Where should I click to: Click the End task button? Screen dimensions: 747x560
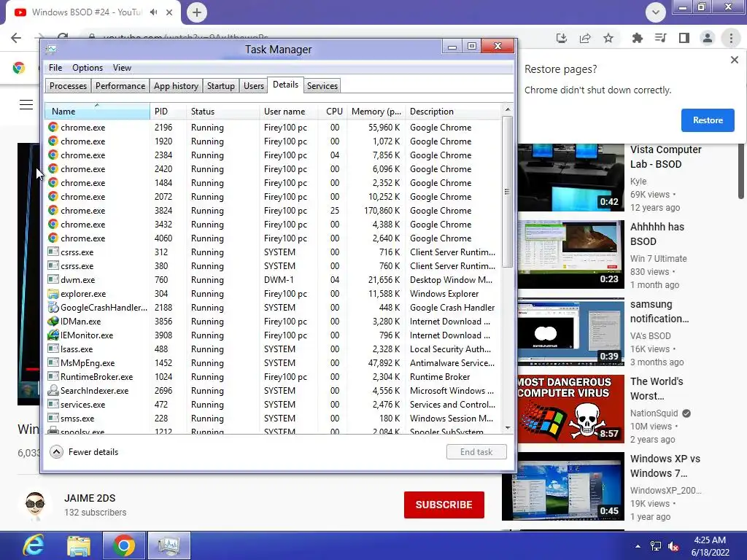(476, 452)
